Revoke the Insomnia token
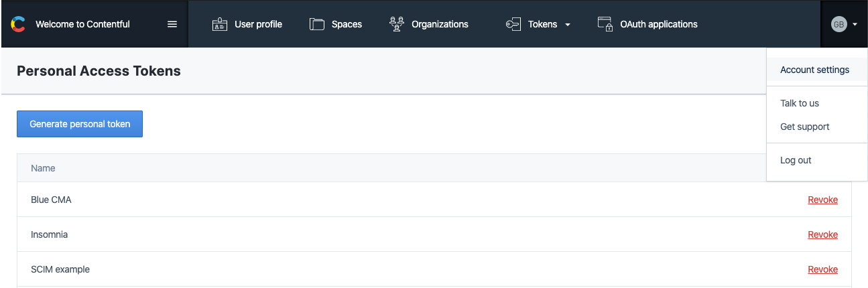Viewport: 868px width, 288px height. pos(822,234)
